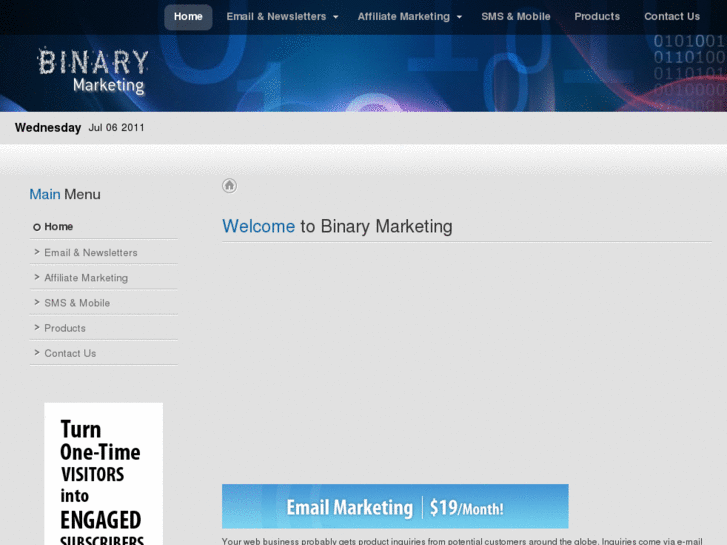Click the Main Menu heading

pos(65,194)
